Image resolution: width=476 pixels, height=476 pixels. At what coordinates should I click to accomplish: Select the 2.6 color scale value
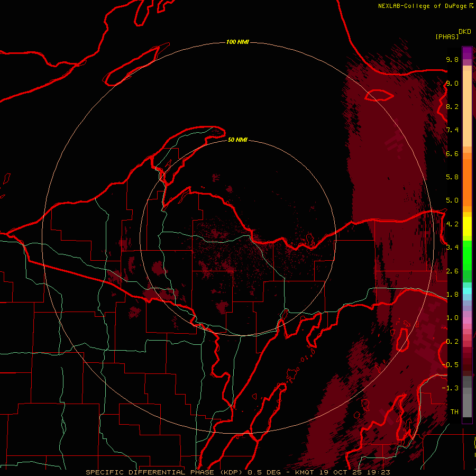point(452,271)
